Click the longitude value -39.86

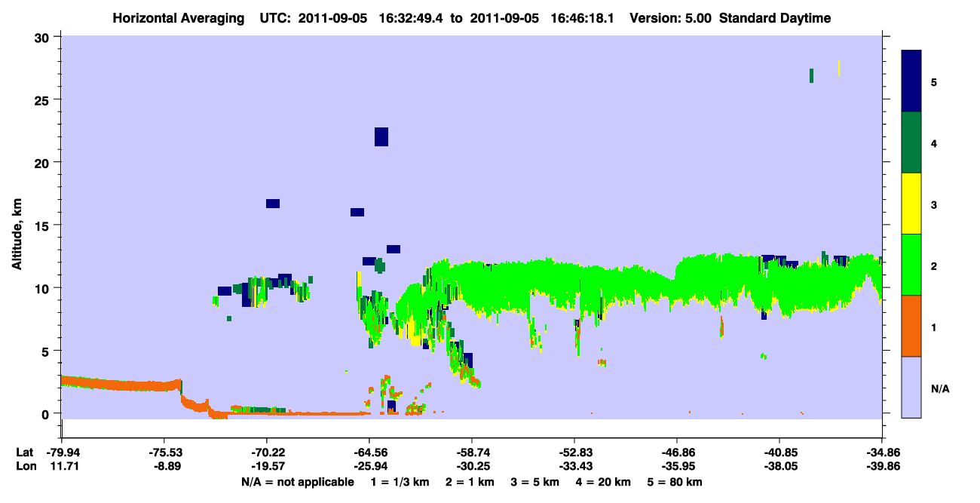tap(882, 466)
